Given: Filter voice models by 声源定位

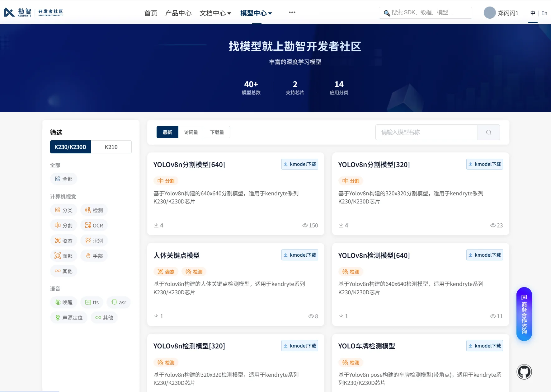Looking at the screenshot, I should pyautogui.click(x=69, y=318).
